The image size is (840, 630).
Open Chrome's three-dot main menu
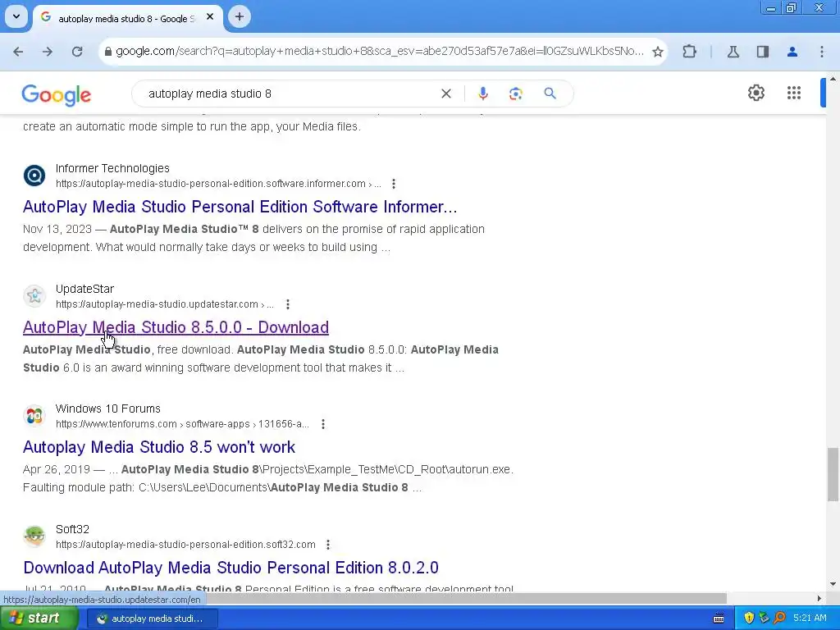822,52
